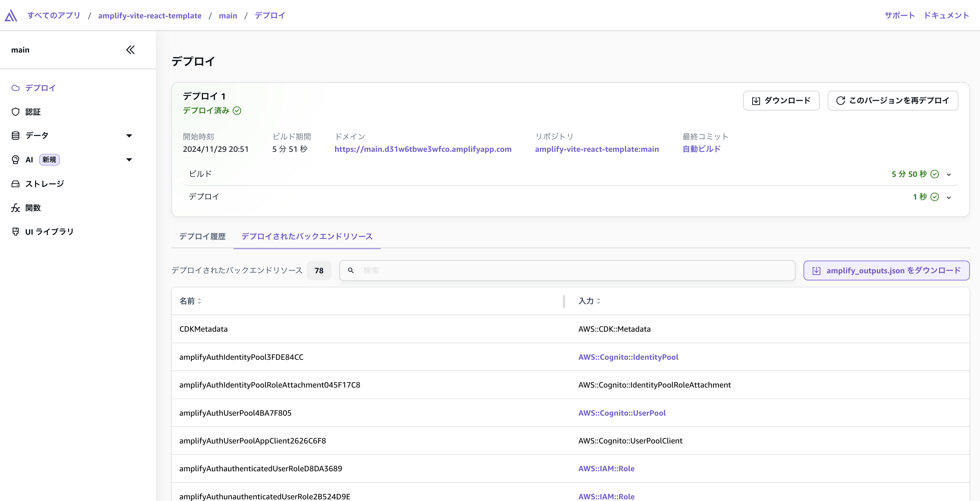The width and height of the screenshot is (980, 501).
Task: Collapse the main branch sidebar
Action: [x=130, y=49]
